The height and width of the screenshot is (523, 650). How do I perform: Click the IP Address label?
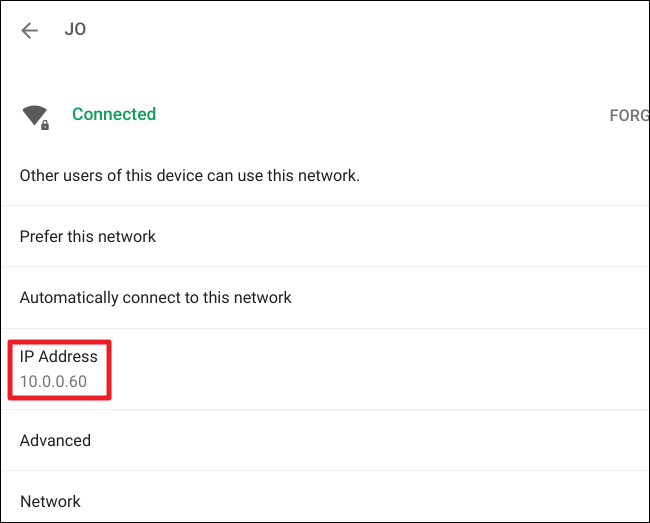tap(59, 357)
